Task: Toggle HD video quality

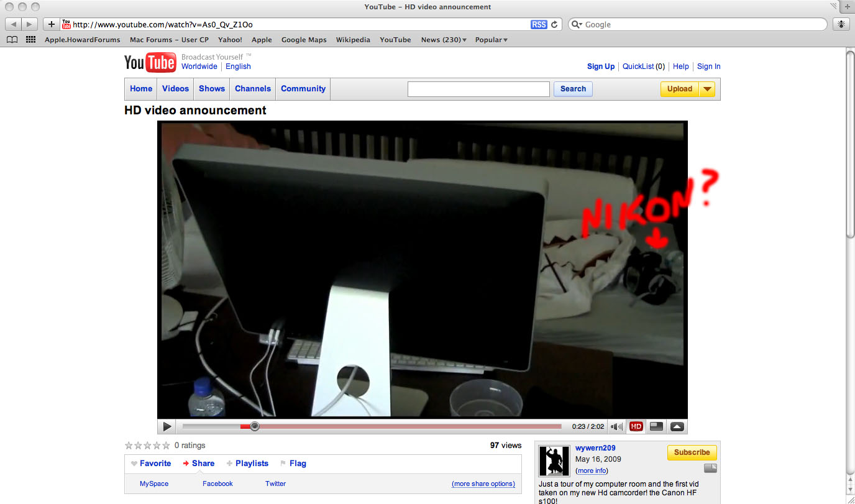Action: coord(636,427)
